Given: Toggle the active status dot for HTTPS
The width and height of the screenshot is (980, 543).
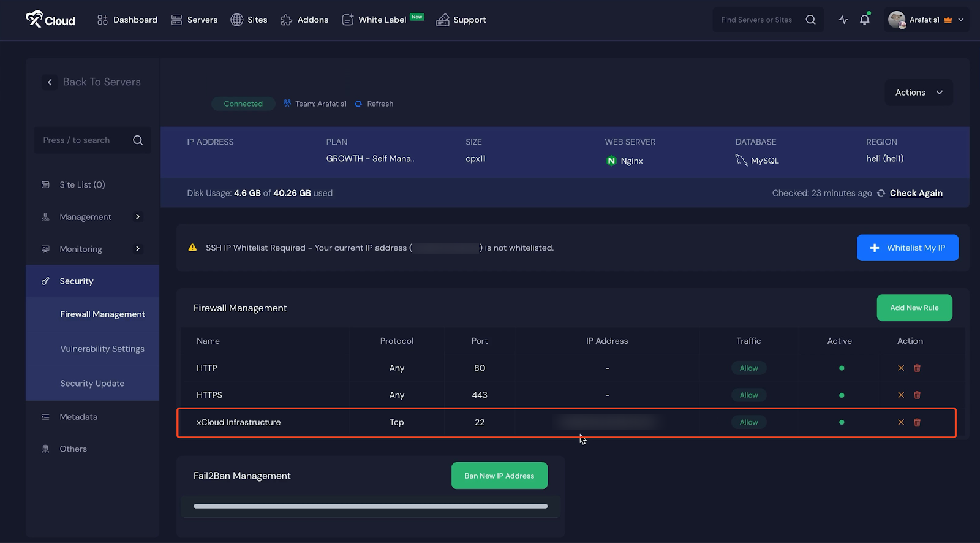Looking at the screenshot, I should click(842, 395).
